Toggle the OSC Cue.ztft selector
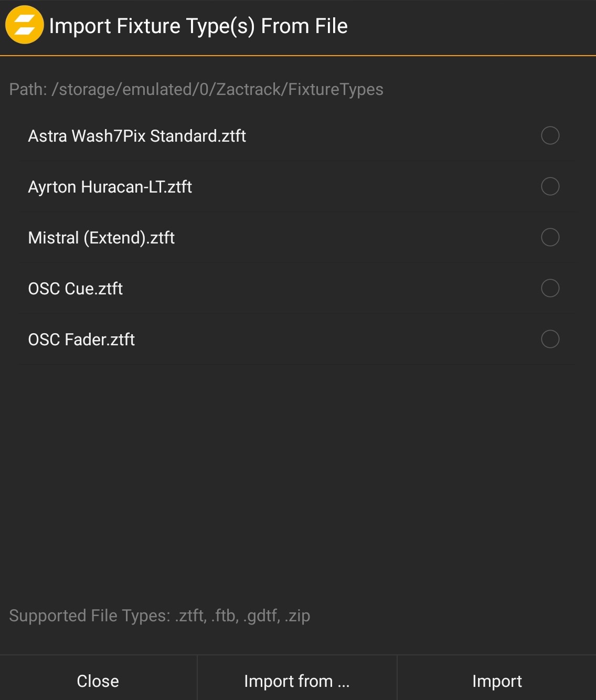 (550, 288)
